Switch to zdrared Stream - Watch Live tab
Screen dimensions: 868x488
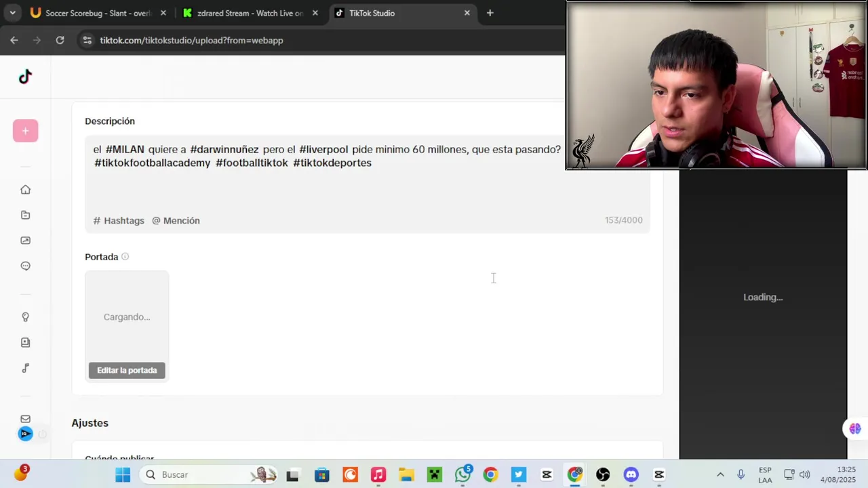point(250,13)
